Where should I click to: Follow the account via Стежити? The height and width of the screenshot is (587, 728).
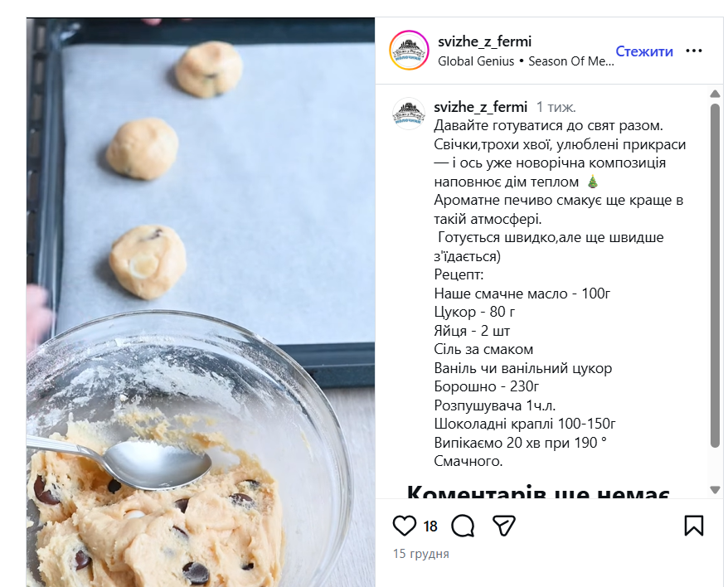coord(644,51)
